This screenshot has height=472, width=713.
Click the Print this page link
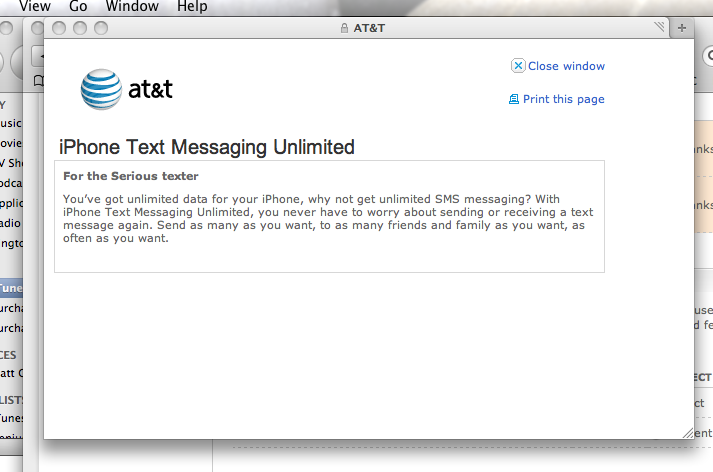coord(563,99)
